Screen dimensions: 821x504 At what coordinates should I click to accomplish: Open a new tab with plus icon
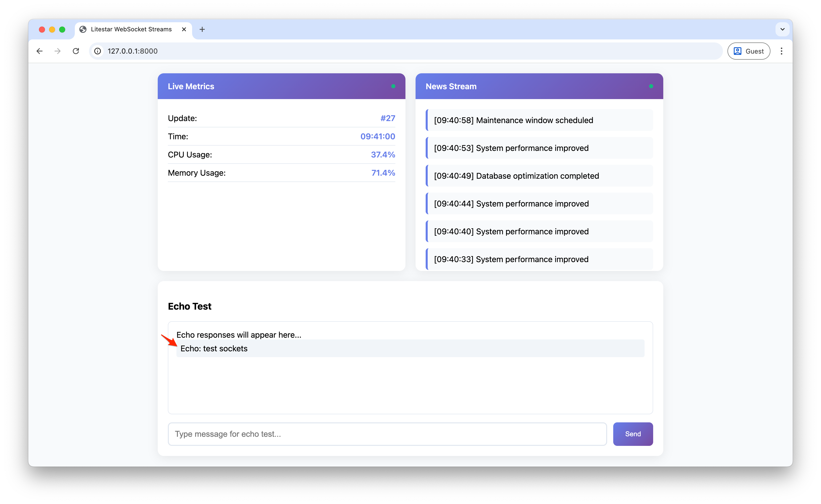[x=202, y=29]
